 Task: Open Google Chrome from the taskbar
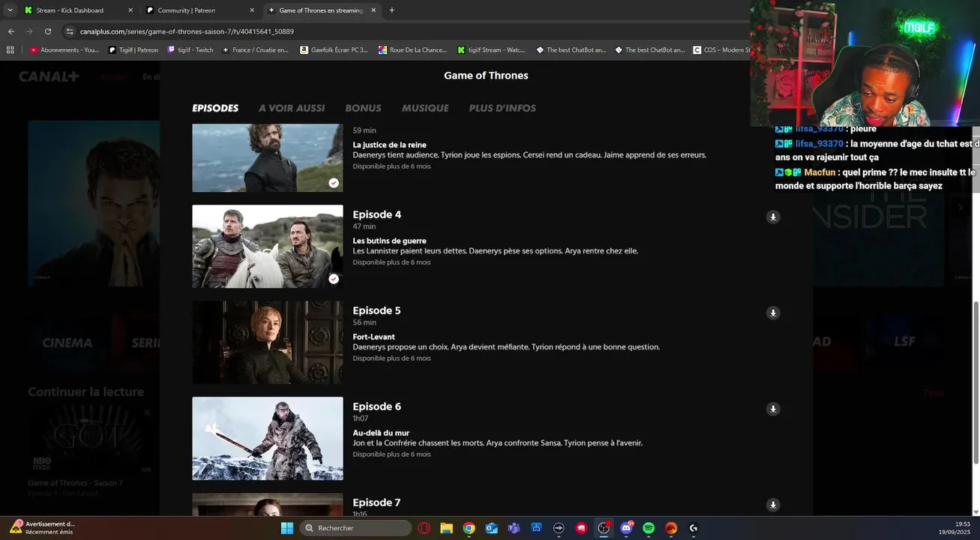(x=469, y=528)
